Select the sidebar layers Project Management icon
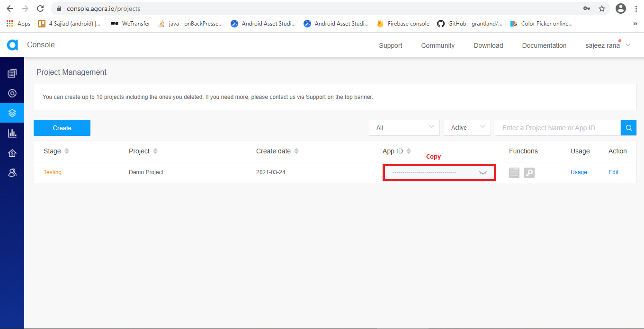The width and height of the screenshot is (644, 329). pyautogui.click(x=12, y=113)
